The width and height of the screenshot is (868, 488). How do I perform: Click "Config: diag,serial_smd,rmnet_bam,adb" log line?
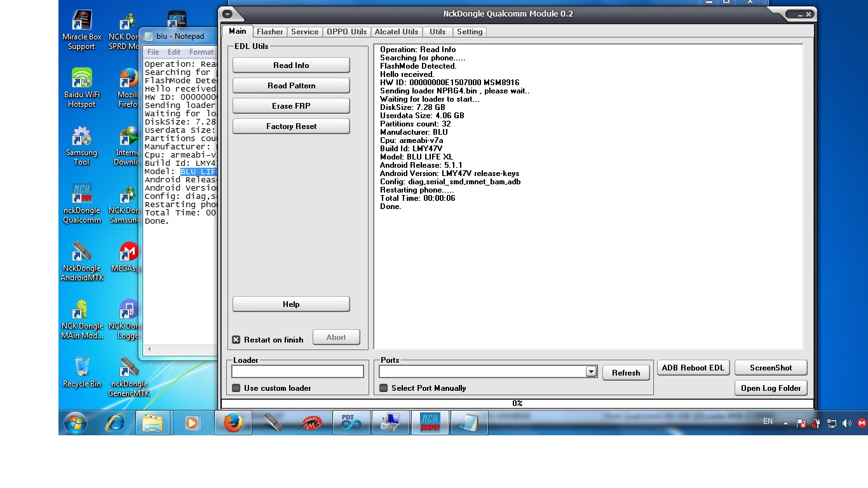coord(451,182)
